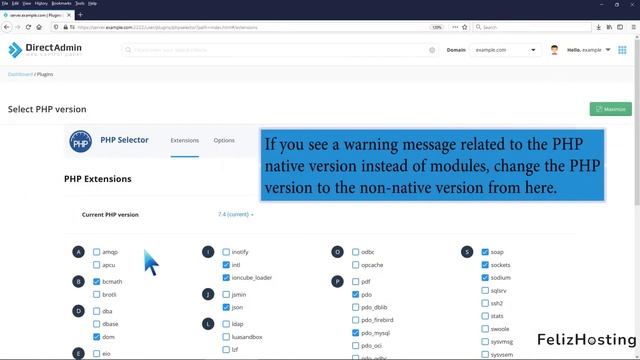Expand the Hello, example user menu
The image size is (640, 360).
pos(589,50)
